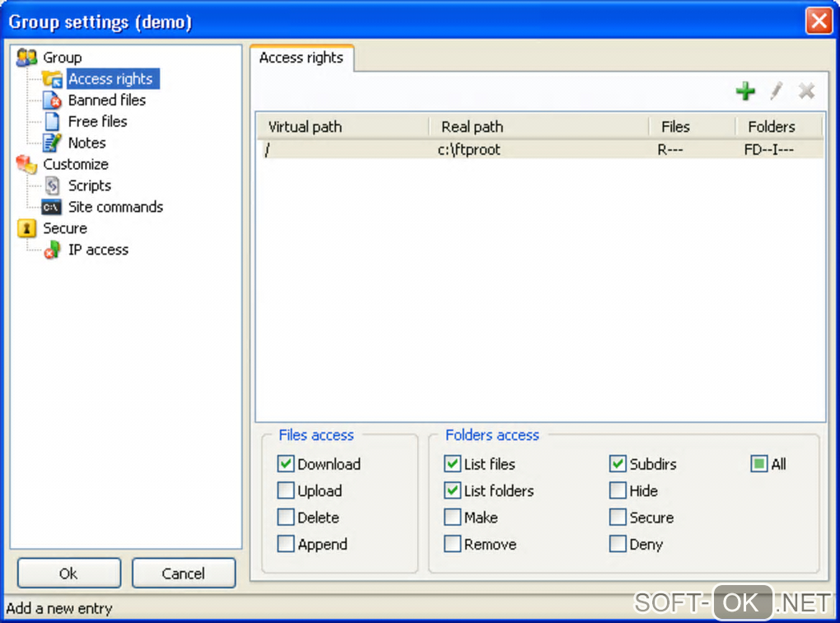Viewport: 840px width, 623px height.
Task: Click the Scripts icon
Action: 52,185
